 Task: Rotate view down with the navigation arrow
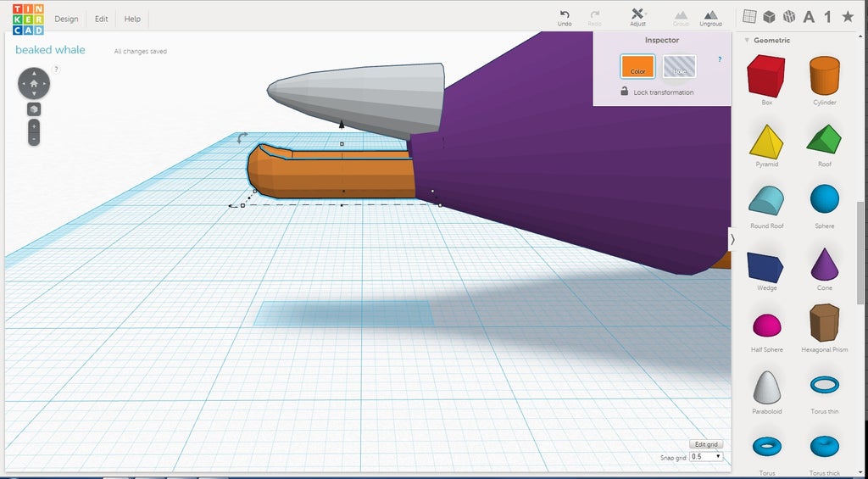point(34,94)
